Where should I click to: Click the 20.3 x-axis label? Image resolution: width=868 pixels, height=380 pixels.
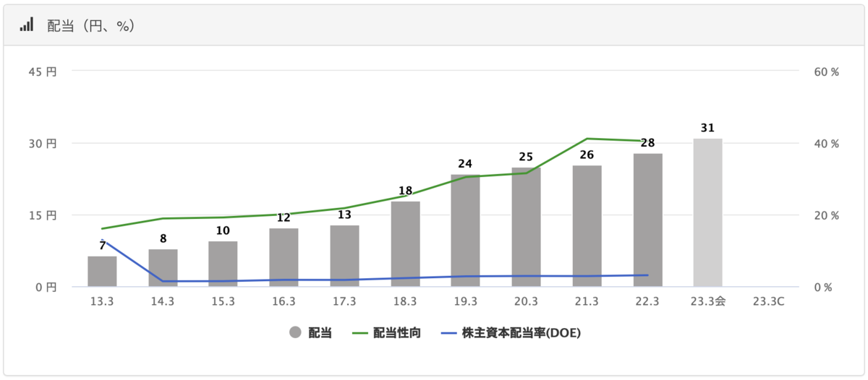pos(526,302)
